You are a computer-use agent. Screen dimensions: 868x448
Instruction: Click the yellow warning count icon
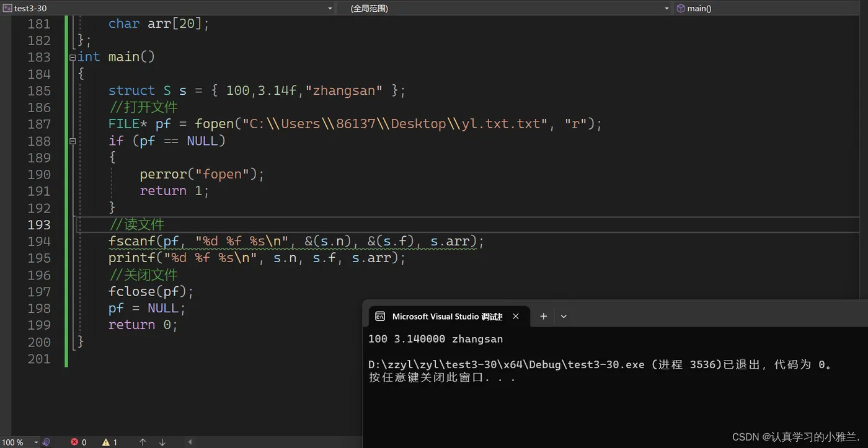106,442
